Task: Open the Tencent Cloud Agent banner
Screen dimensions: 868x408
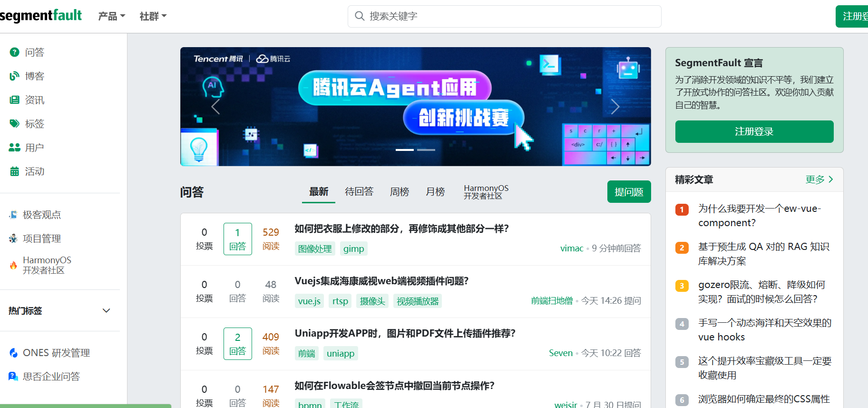Action: pos(415,107)
